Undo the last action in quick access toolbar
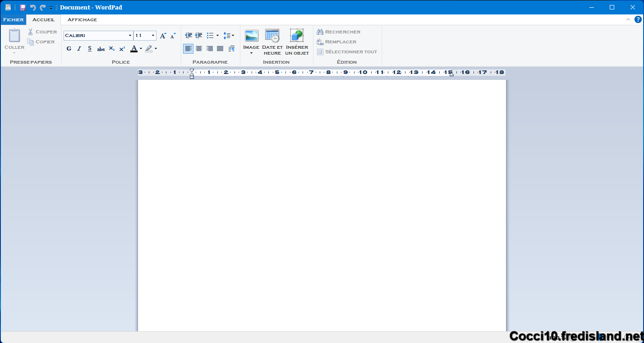Viewport: 644px width, 343px height. (33, 8)
